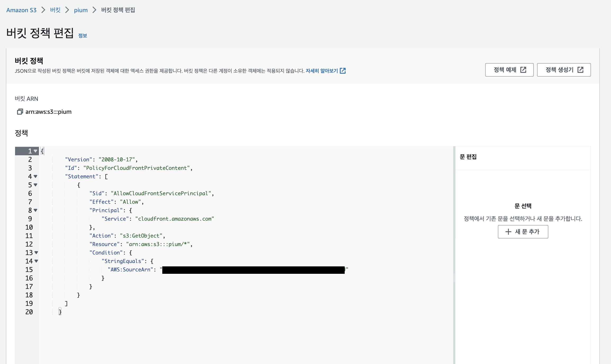Go to Amazon S3 breadcrumb link
Screen dimensions: 611x364
click(21, 10)
